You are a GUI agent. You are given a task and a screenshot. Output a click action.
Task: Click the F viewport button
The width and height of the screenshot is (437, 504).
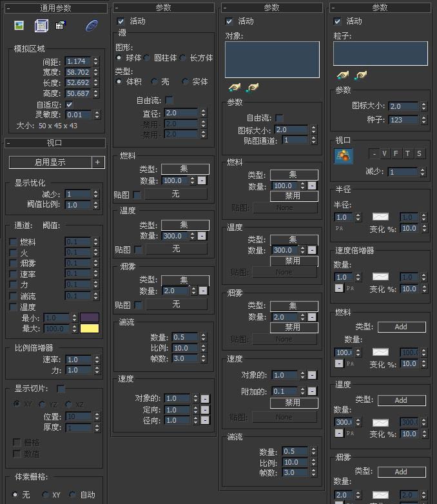coord(396,153)
